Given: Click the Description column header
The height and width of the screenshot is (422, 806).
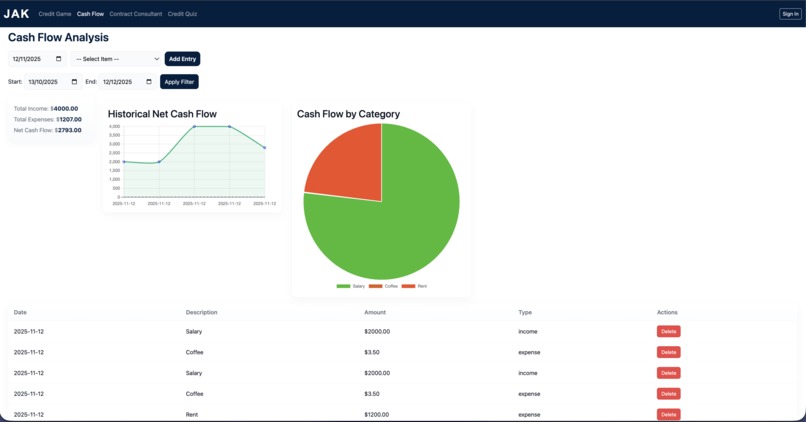Looking at the screenshot, I should point(202,313).
